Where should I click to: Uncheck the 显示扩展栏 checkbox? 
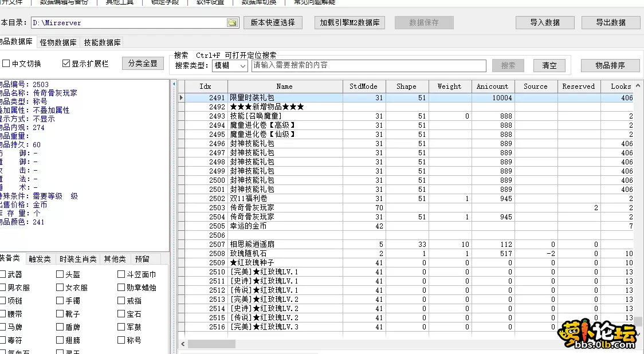click(66, 63)
